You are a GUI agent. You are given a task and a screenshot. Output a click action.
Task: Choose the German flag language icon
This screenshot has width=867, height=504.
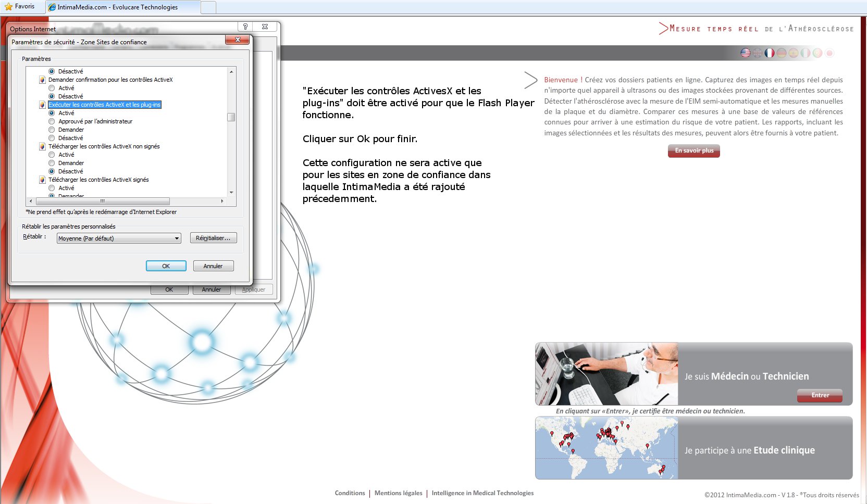pos(782,53)
